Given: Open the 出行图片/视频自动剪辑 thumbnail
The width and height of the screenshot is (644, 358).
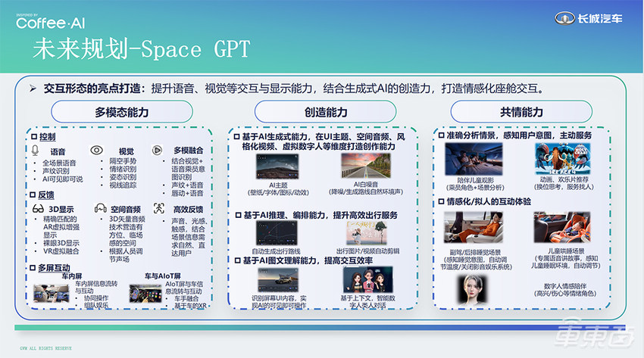Looking at the screenshot, I should pyautogui.click(x=367, y=233).
